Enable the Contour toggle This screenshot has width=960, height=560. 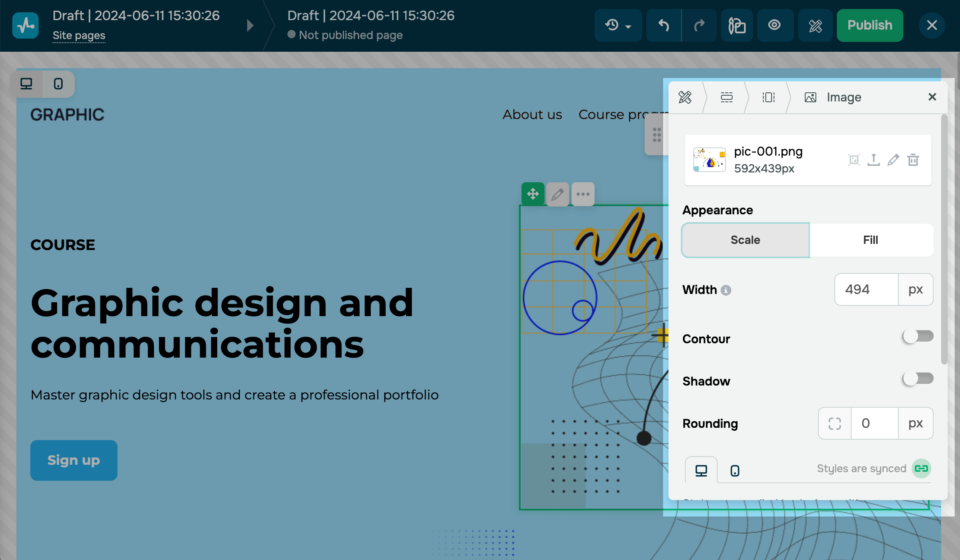(918, 336)
